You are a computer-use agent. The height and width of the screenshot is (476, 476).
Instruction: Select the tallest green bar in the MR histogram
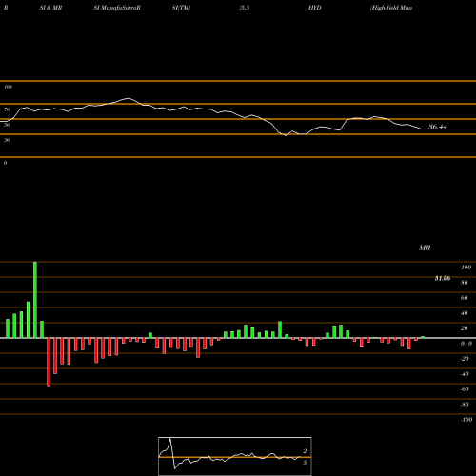click(35, 300)
